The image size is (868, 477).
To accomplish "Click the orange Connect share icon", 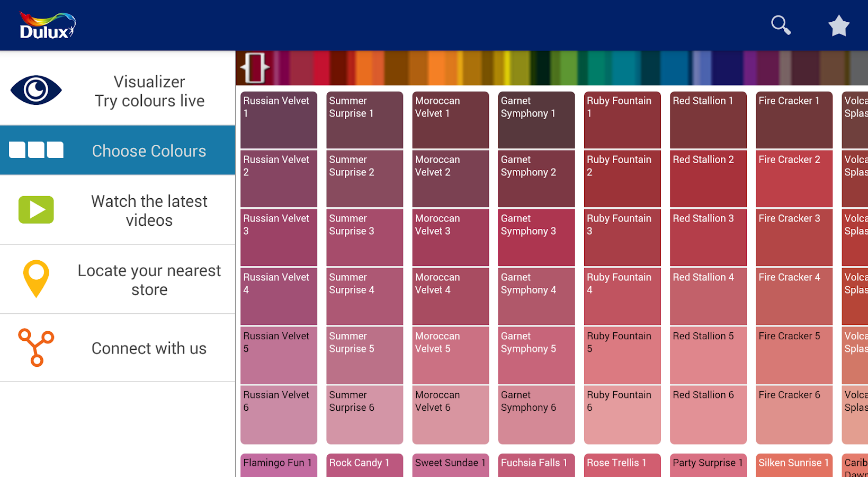I will pos(36,348).
